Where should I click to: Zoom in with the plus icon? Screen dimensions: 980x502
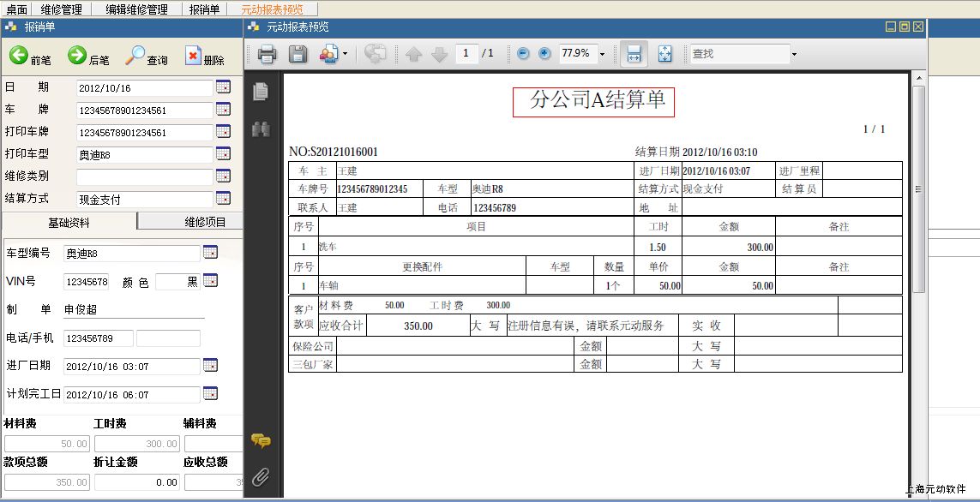coord(544,54)
